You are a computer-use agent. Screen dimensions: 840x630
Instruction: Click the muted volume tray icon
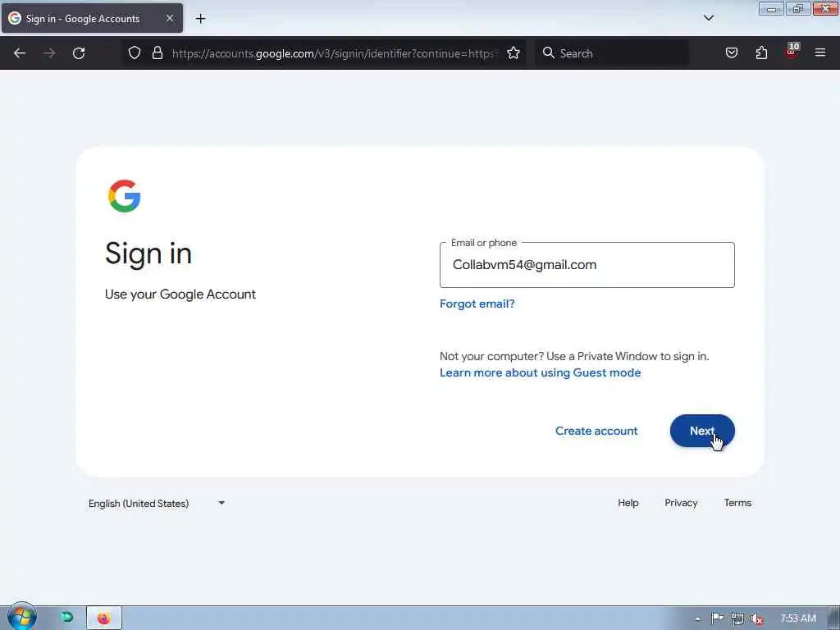[757, 619]
